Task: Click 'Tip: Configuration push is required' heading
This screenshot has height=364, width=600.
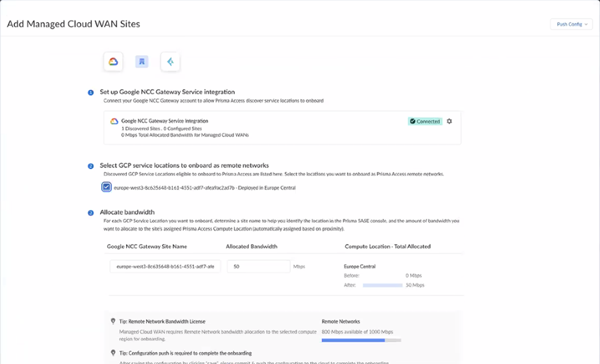Action: point(185,353)
